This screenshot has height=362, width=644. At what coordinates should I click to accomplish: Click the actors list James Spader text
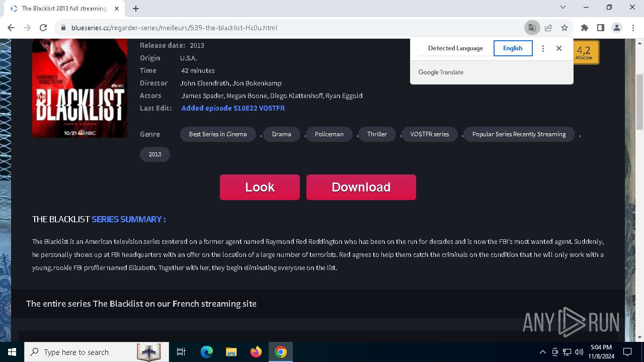272,96
